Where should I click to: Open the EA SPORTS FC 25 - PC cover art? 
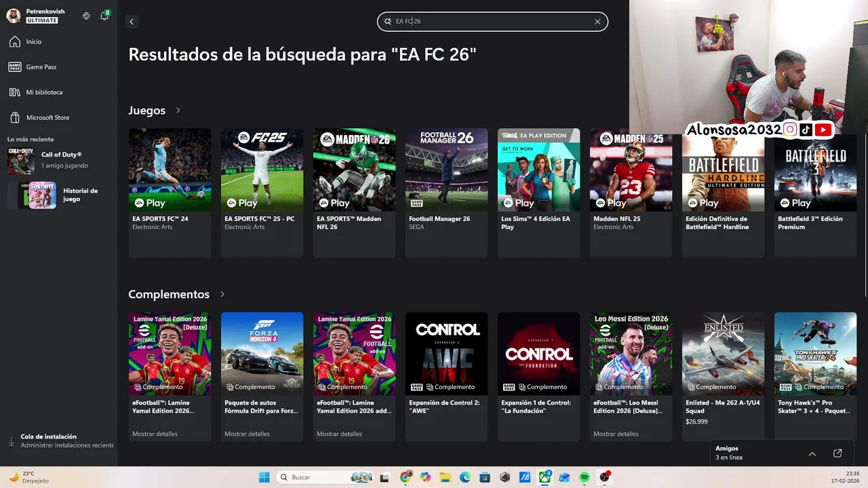(x=262, y=169)
